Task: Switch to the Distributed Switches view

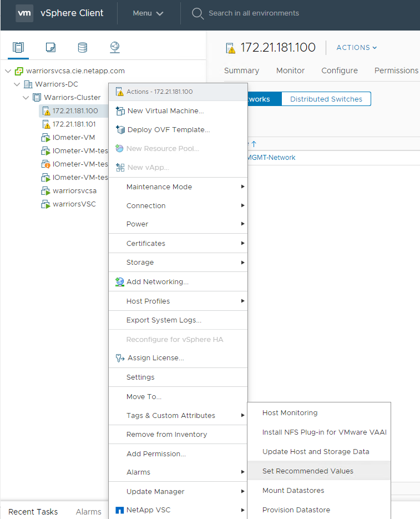Action: click(x=326, y=99)
